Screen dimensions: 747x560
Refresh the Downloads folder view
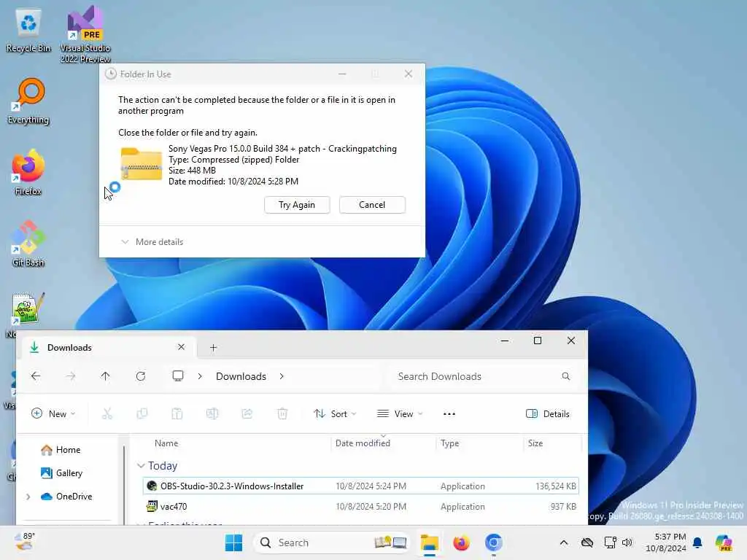141,376
